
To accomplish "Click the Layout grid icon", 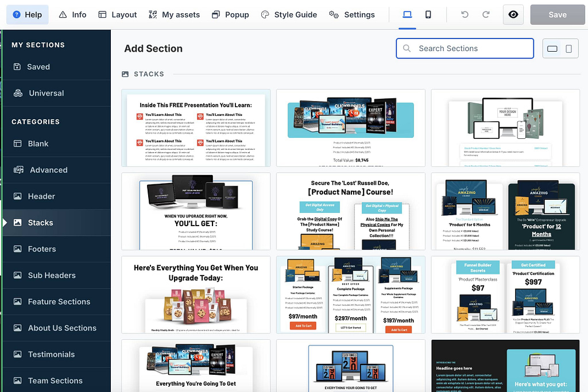I will (x=102, y=14).
